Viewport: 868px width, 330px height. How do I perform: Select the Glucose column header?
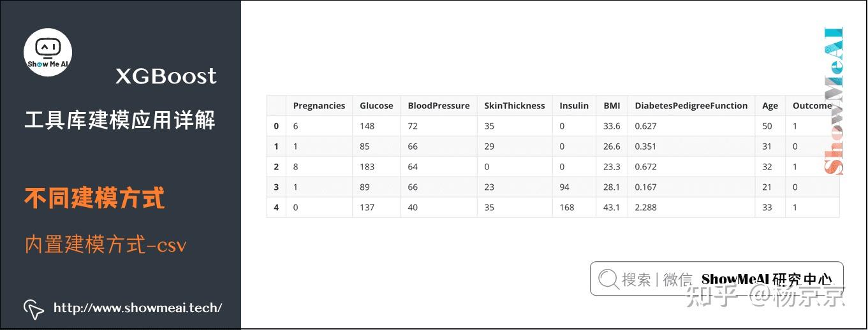click(376, 106)
